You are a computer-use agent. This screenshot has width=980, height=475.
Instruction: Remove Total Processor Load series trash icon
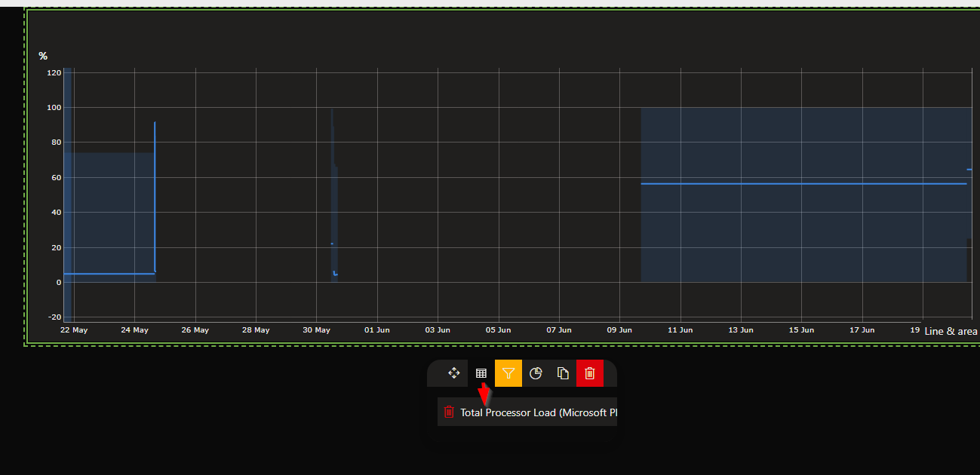[449, 412]
